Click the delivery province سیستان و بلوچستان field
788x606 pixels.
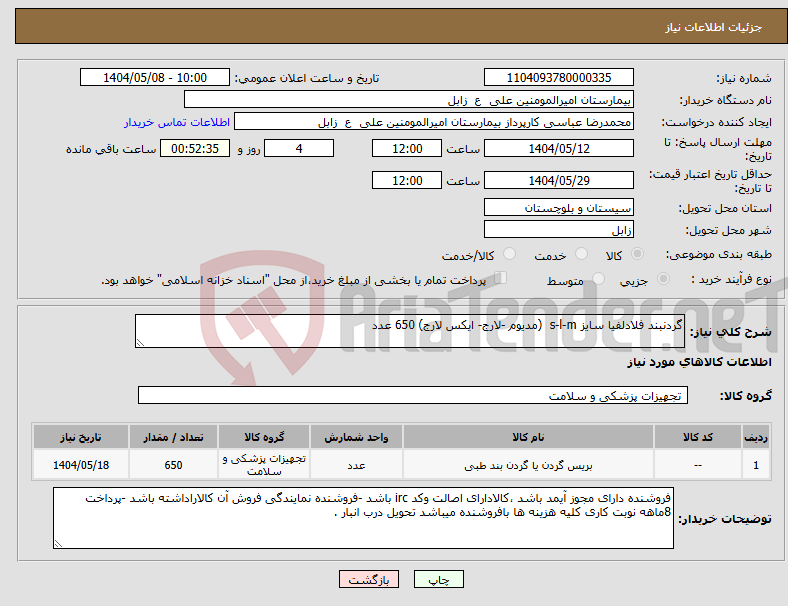(558, 208)
